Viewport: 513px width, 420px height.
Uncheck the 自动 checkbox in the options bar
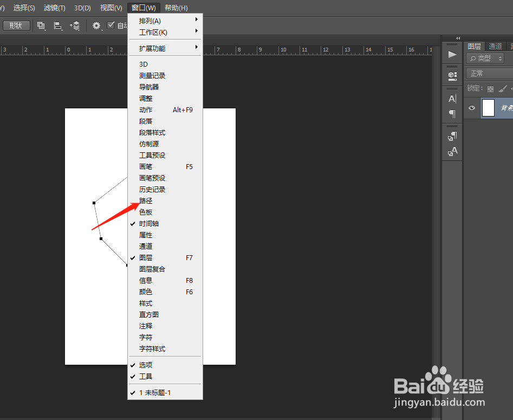tap(112, 25)
